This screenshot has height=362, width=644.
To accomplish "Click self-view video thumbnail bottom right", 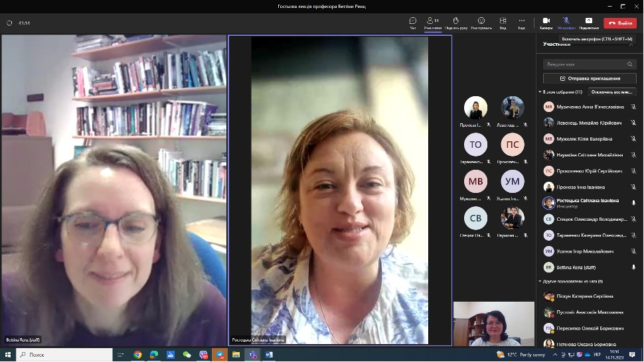I will (x=494, y=324).
